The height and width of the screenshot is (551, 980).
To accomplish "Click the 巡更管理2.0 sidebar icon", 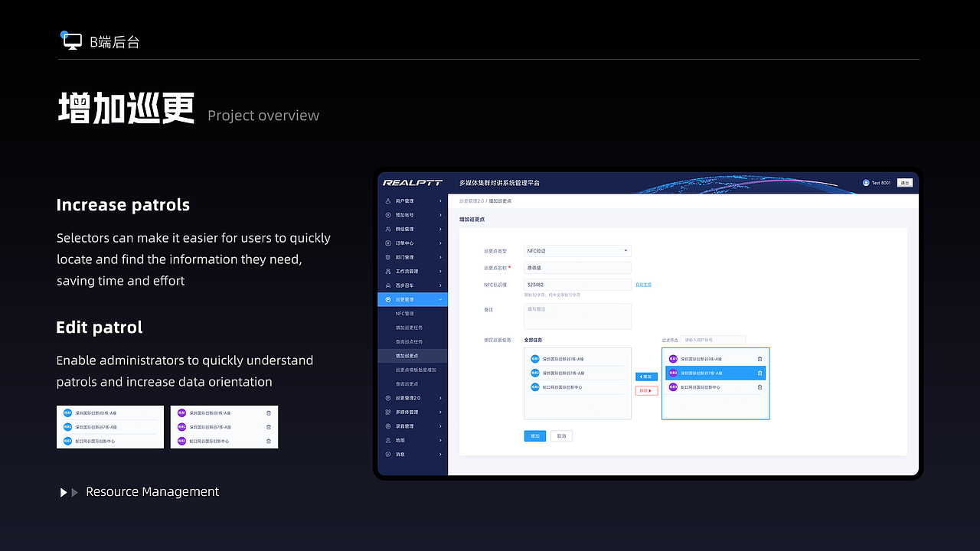I will point(388,398).
